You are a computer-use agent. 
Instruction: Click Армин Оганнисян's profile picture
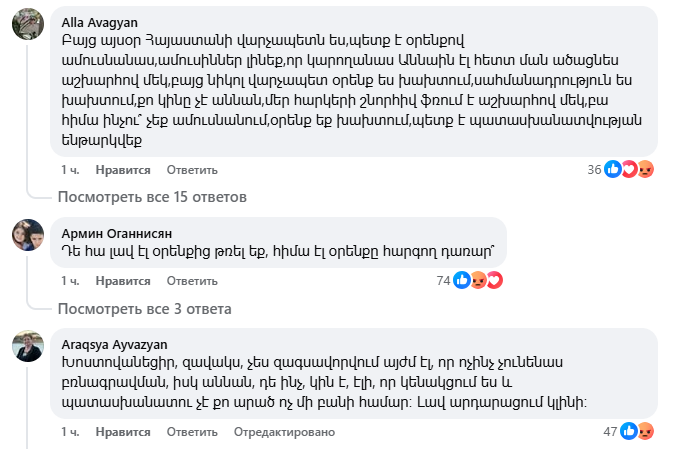27,235
